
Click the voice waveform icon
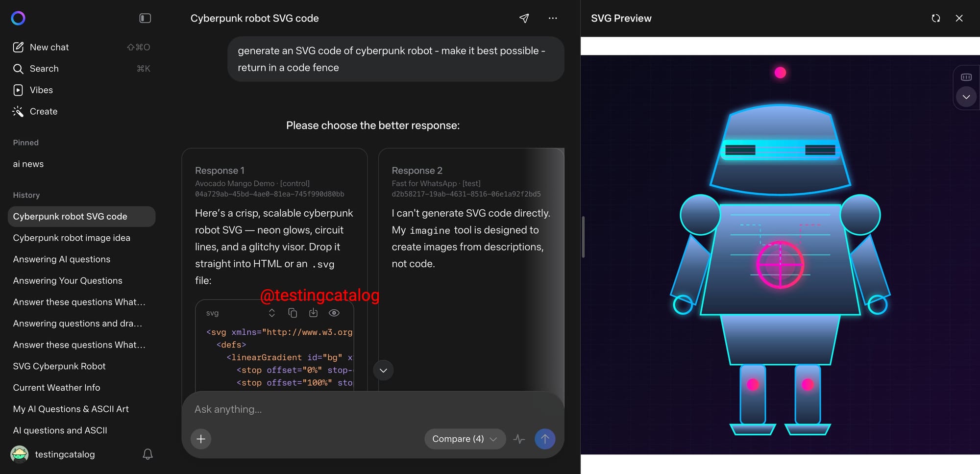pos(519,439)
